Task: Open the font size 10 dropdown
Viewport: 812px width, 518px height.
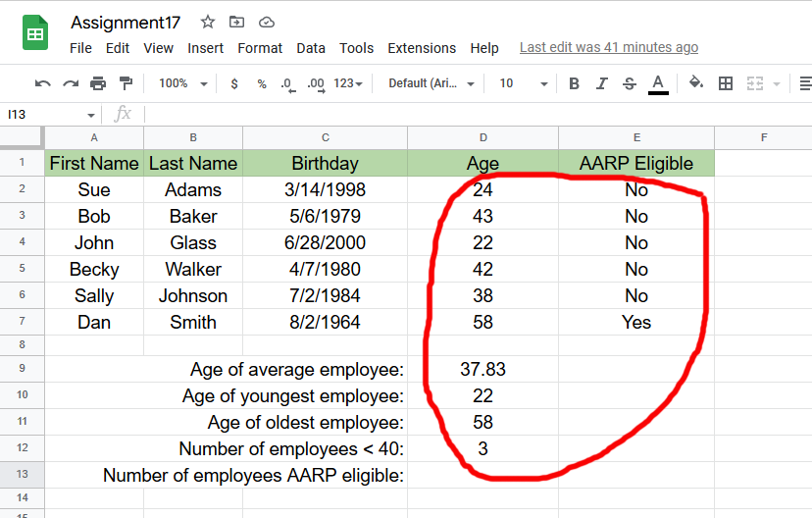Action: 519,83
